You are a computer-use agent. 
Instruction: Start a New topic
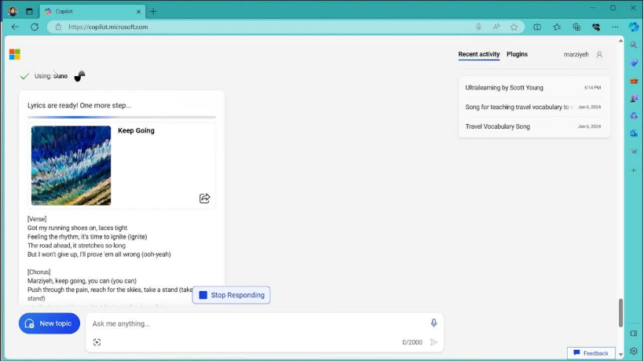49,323
